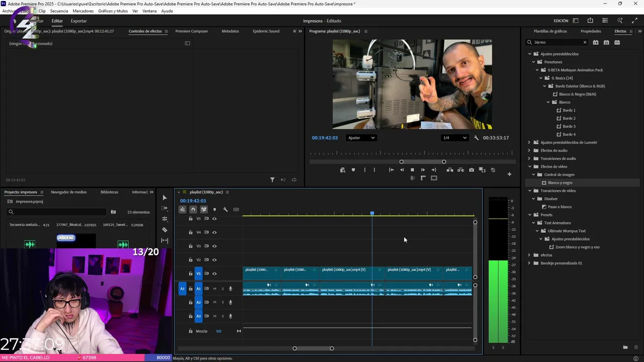Viewport: 644px width, 362px height.
Task: Select the Selection (arrow) tool
Action: coord(165,198)
